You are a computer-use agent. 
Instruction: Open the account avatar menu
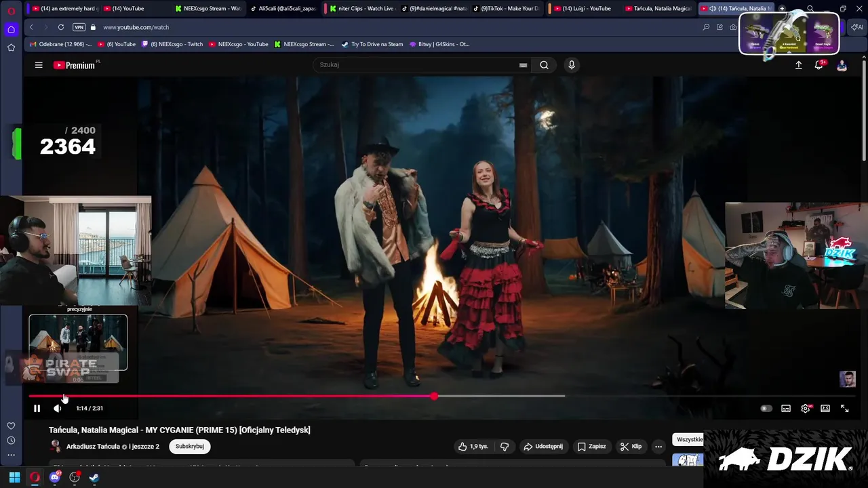tap(842, 65)
